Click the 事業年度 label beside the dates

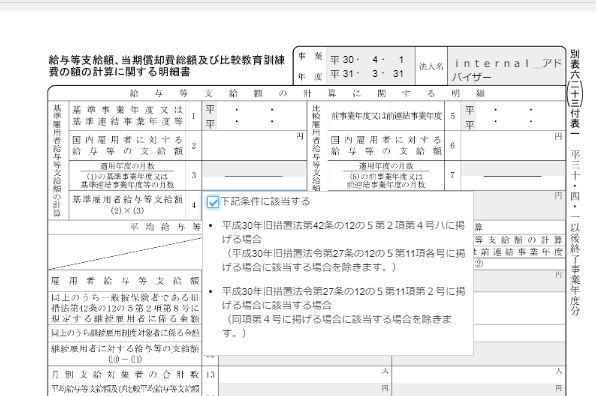[310, 67]
